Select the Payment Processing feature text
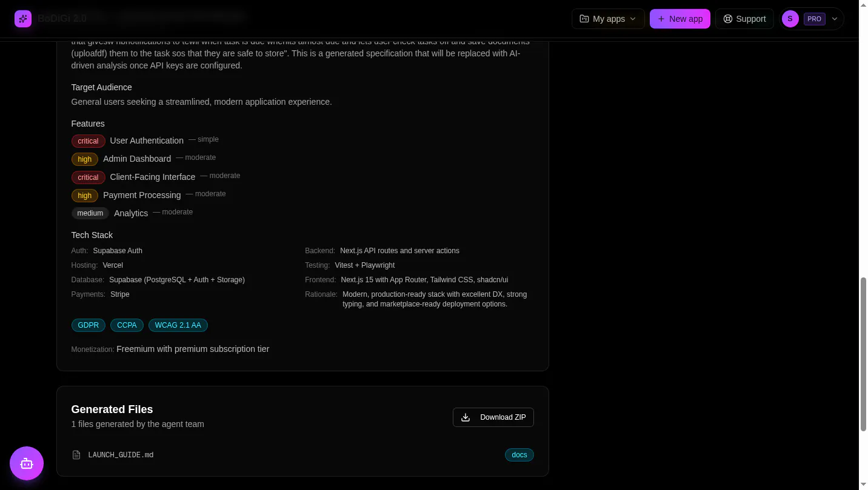Screen dimensions: 868x490 pos(142,195)
